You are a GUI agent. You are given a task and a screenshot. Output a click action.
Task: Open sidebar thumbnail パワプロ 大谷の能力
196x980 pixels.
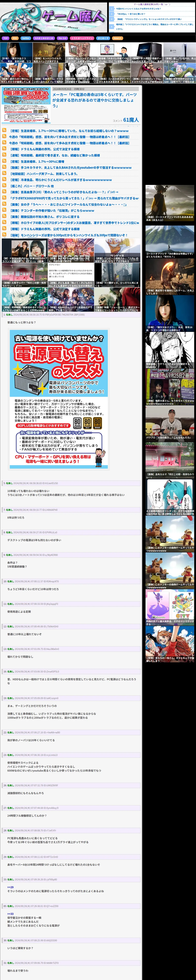click(x=170, y=423)
